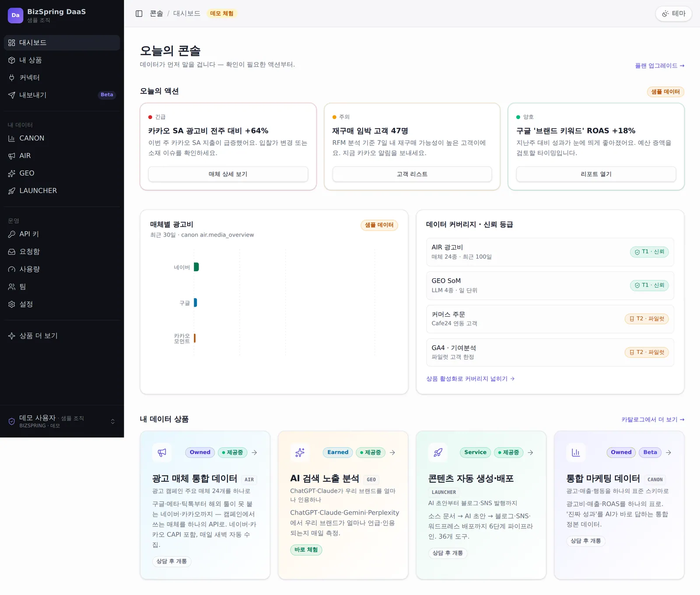The image size is (700, 595).
Task: Click the 사용량 gauge icon
Action: [12, 269]
